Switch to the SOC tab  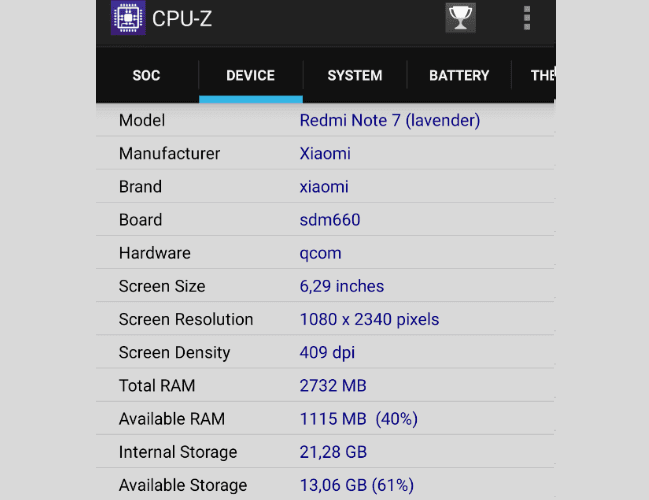click(x=147, y=75)
